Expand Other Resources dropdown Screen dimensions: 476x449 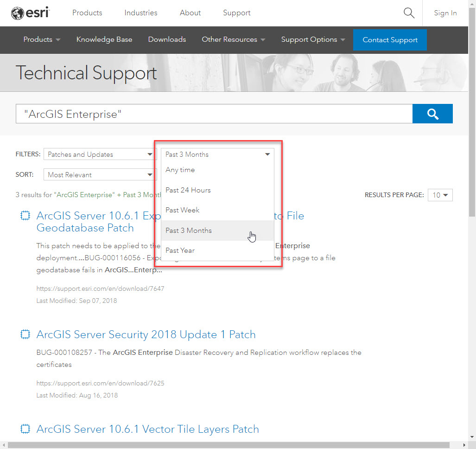[x=234, y=39]
